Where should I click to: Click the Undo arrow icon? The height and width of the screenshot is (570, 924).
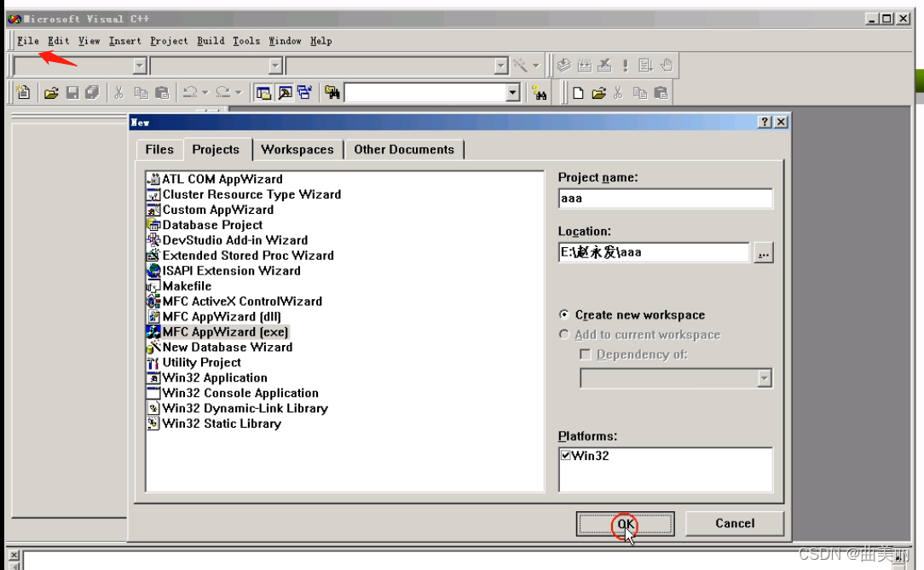tap(190, 93)
